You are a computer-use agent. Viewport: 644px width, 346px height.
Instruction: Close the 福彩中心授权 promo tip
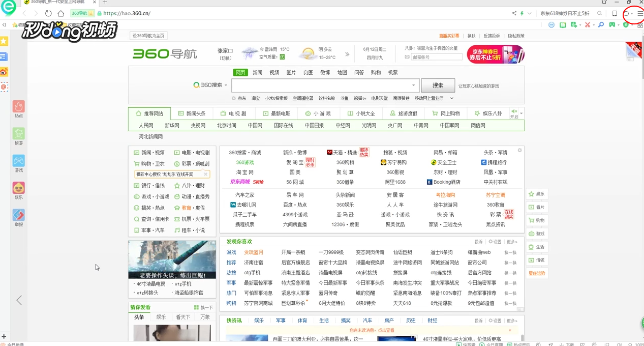[206, 175]
